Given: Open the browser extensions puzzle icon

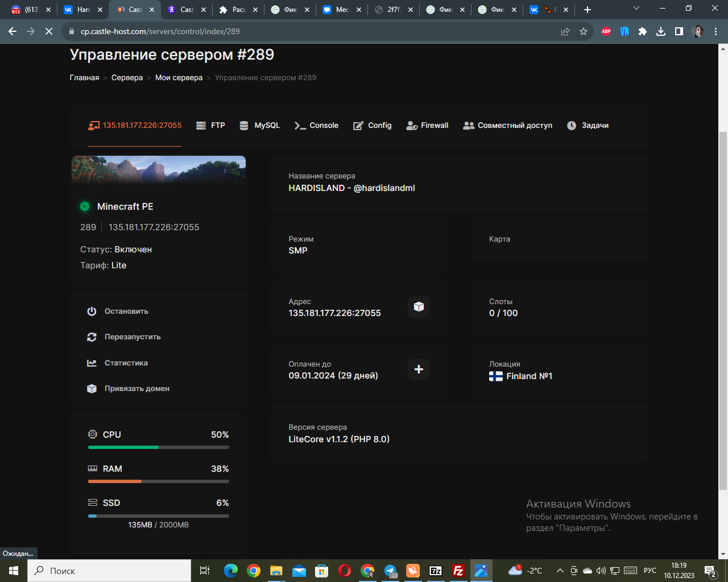Looking at the screenshot, I should point(643,32).
